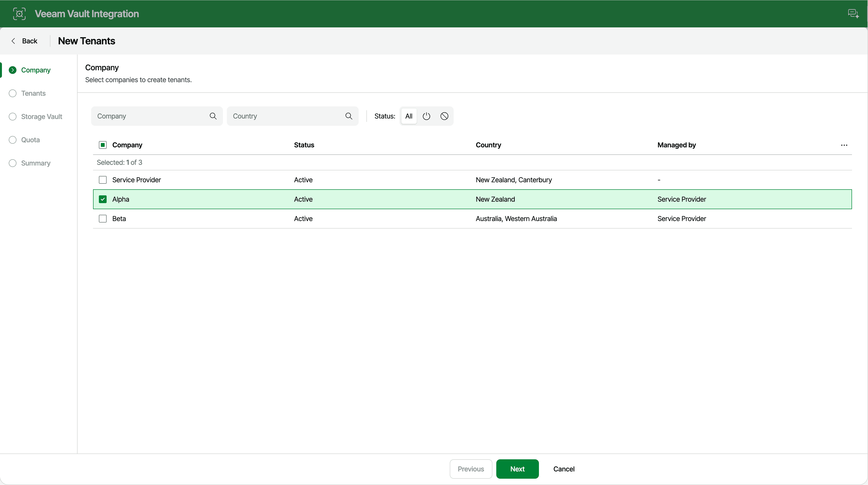Check the Beta row checkbox
This screenshot has height=485, width=868.
click(x=103, y=218)
